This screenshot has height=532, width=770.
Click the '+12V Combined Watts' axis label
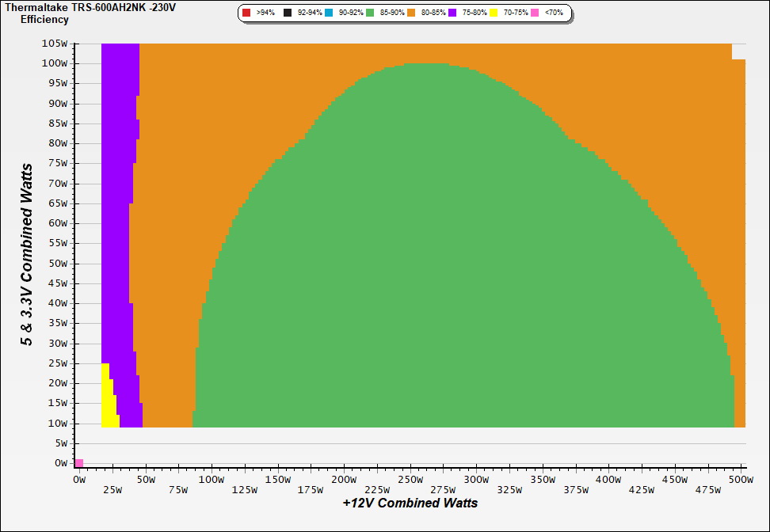(410, 503)
